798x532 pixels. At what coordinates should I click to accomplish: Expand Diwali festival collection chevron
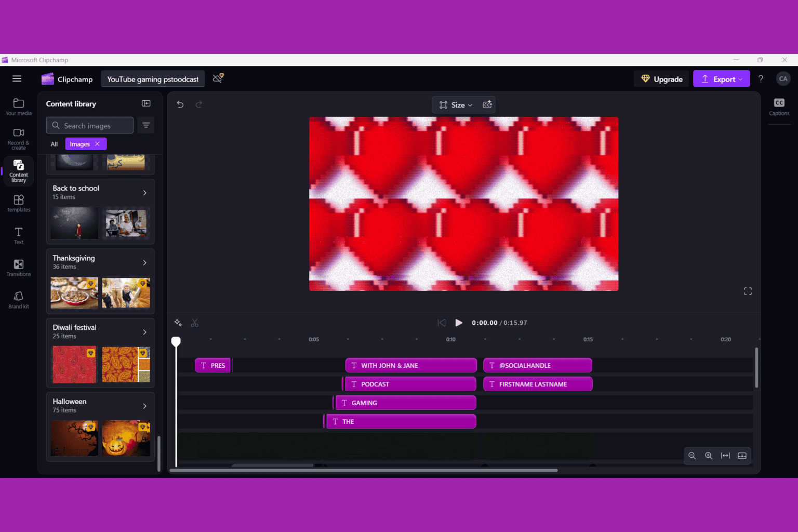[x=145, y=332]
